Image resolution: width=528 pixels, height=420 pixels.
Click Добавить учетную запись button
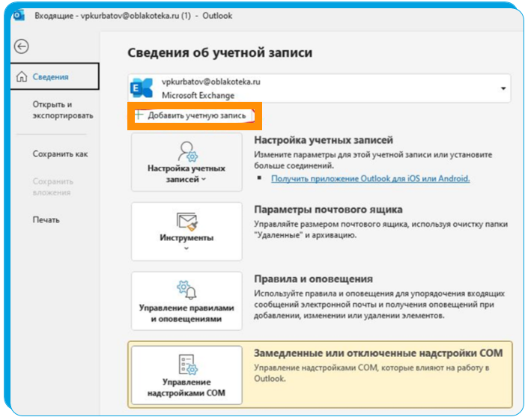[194, 115]
